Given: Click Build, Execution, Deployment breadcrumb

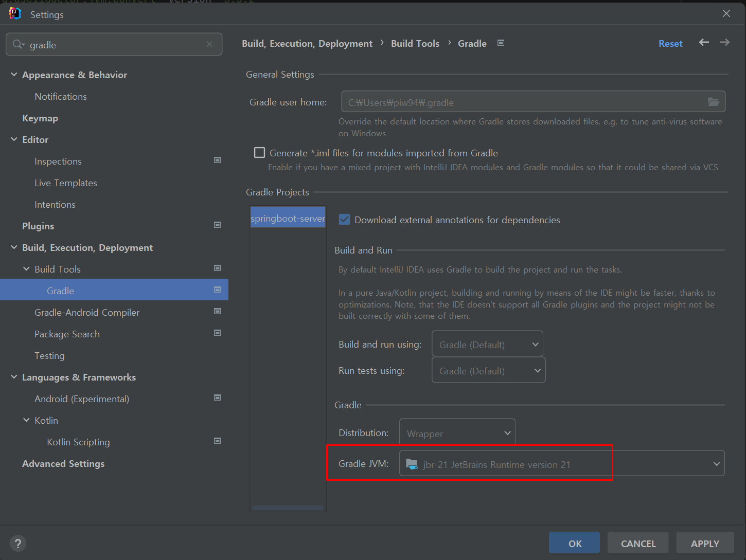Looking at the screenshot, I should [307, 44].
